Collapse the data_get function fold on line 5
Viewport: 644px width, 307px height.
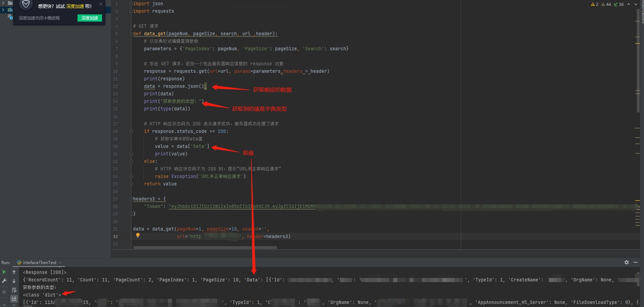coord(131,34)
